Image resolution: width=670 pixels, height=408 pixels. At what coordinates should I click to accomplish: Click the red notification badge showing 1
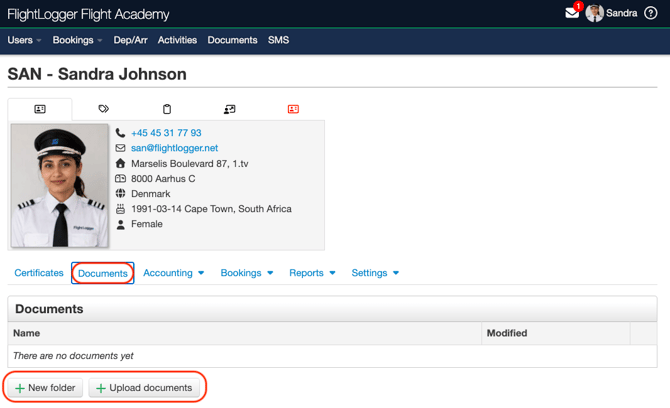click(x=578, y=6)
